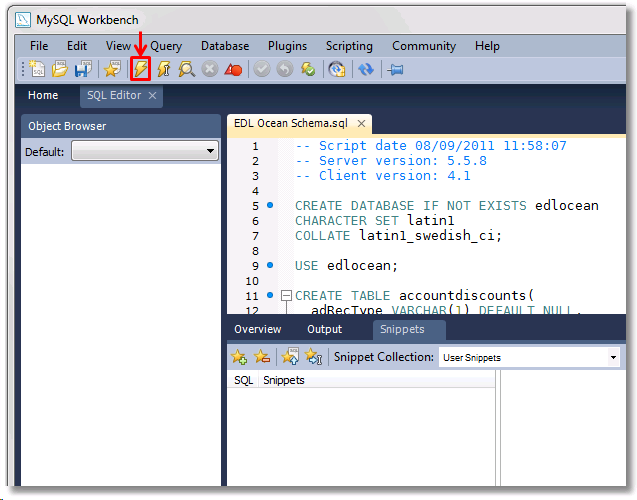Open the Plugins menu
637x500 pixels.
[x=287, y=46]
